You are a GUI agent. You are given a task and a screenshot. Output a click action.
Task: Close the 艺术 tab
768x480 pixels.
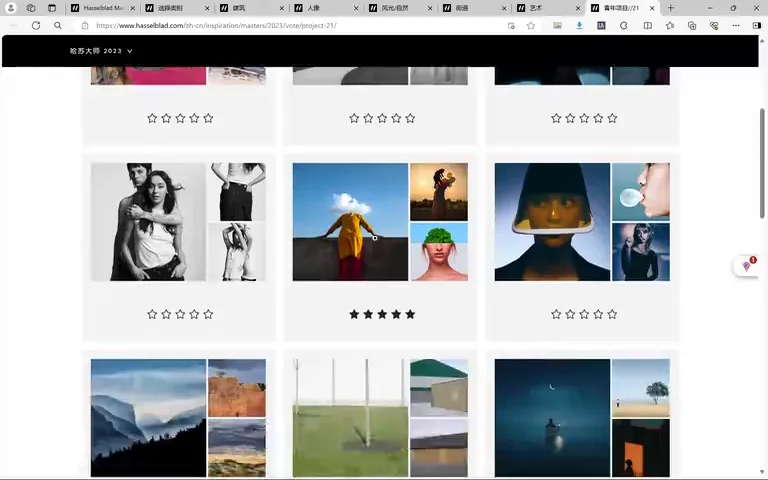point(578,8)
